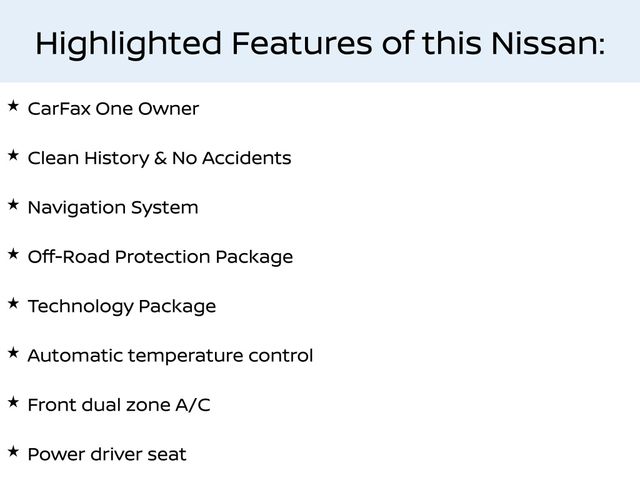Select the CarFax One Owner feature text
This screenshot has width=640, height=480.
pyautogui.click(x=113, y=109)
